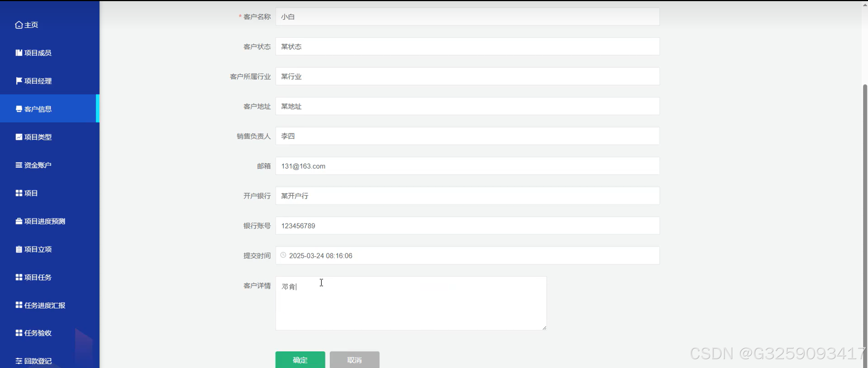Open 项目立项 in the sidebar

tap(50, 249)
